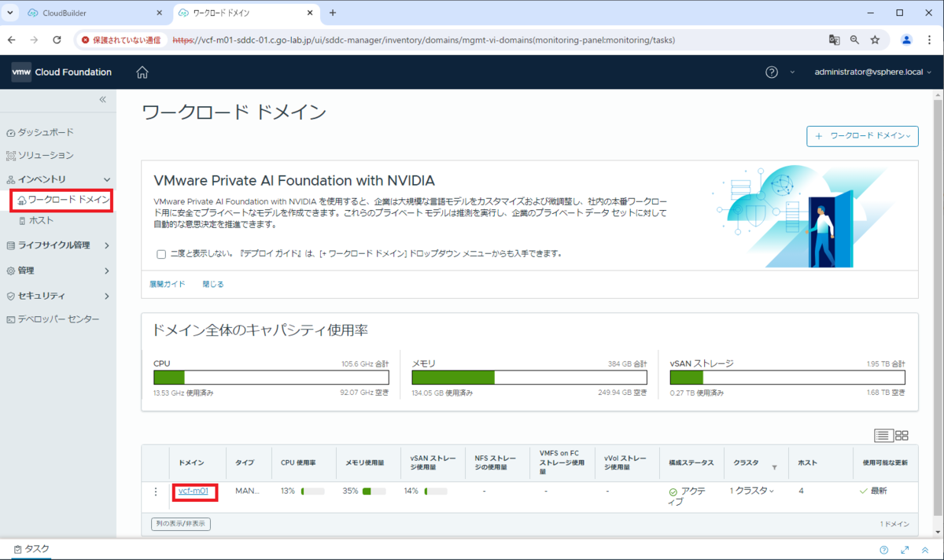944x560 pixels.
Task: Open Chrome three-dot menu
Action: pyautogui.click(x=930, y=39)
